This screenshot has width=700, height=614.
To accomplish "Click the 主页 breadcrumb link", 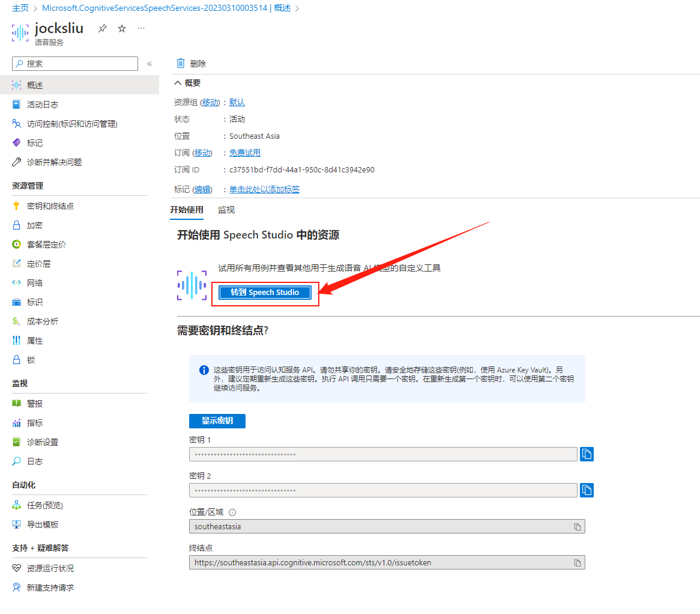I will [x=20, y=8].
